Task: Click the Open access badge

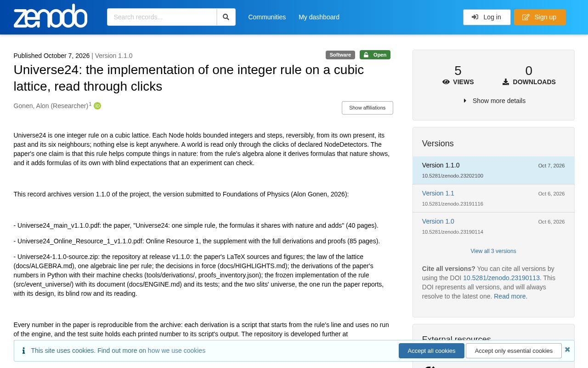Action: [x=375, y=55]
